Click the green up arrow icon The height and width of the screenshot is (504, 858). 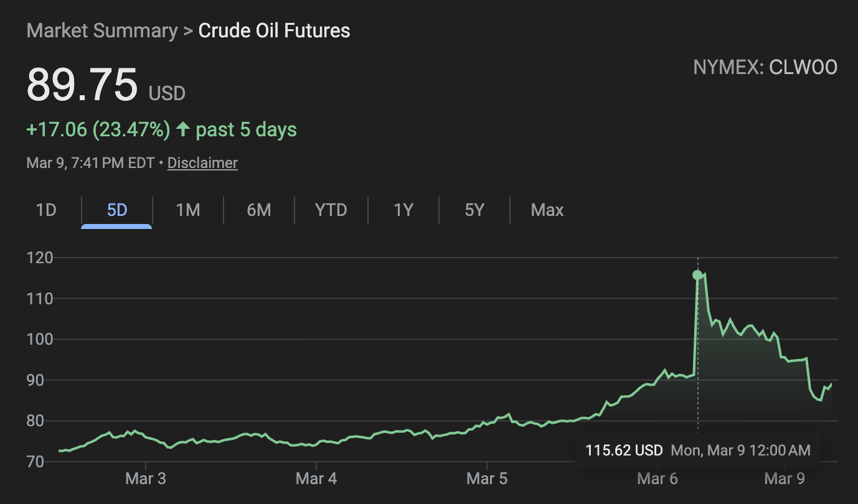[x=182, y=129]
